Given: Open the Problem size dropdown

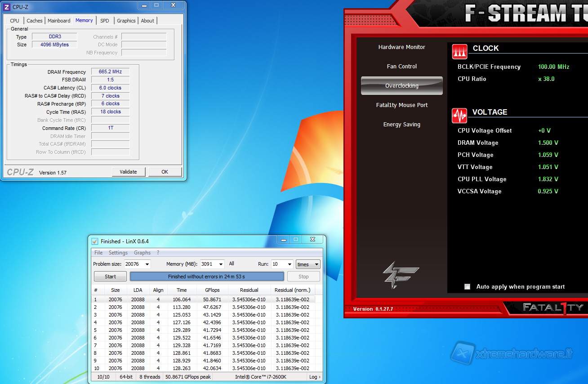Looking at the screenshot, I should pos(147,264).
